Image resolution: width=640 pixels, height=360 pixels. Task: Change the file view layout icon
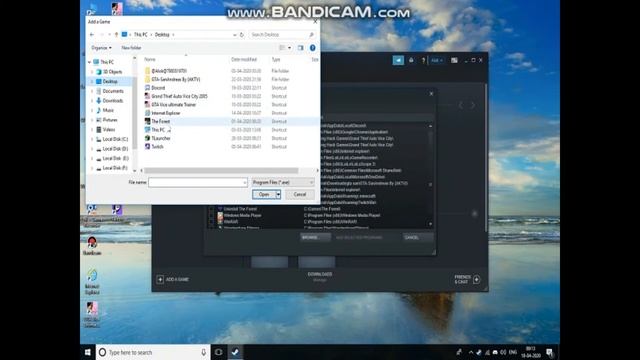coord(282,48)
